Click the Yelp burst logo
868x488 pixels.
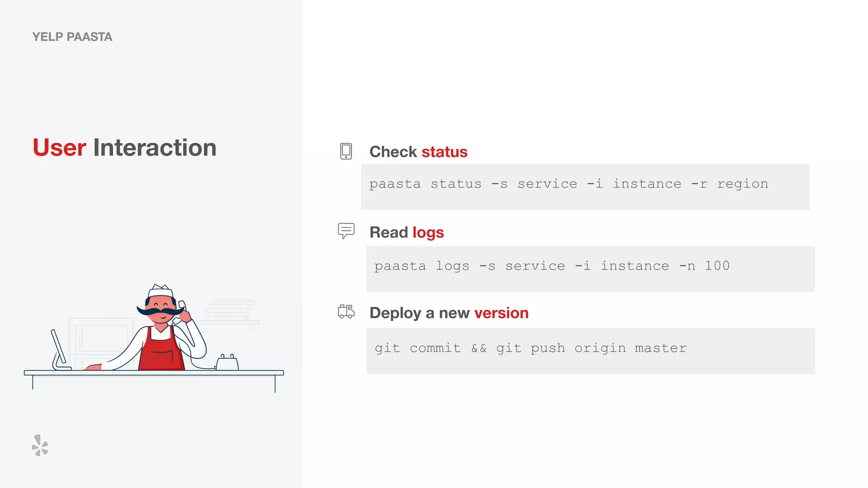point(40,445)
